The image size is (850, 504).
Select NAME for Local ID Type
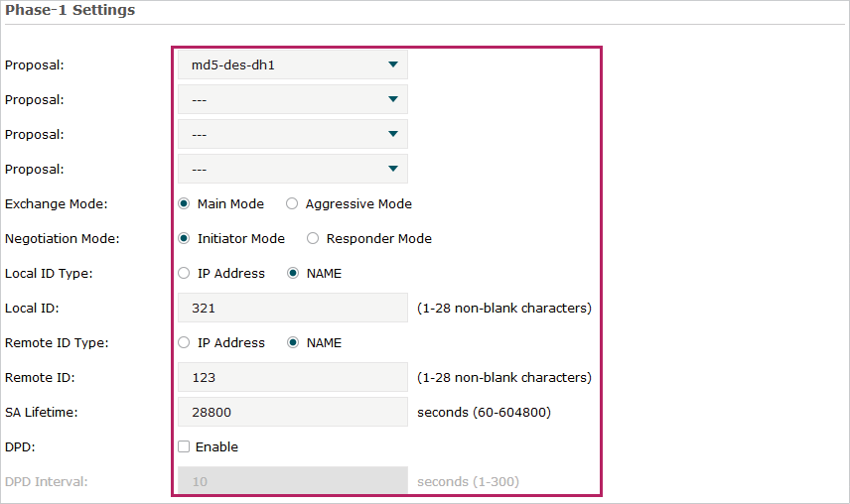293,274
